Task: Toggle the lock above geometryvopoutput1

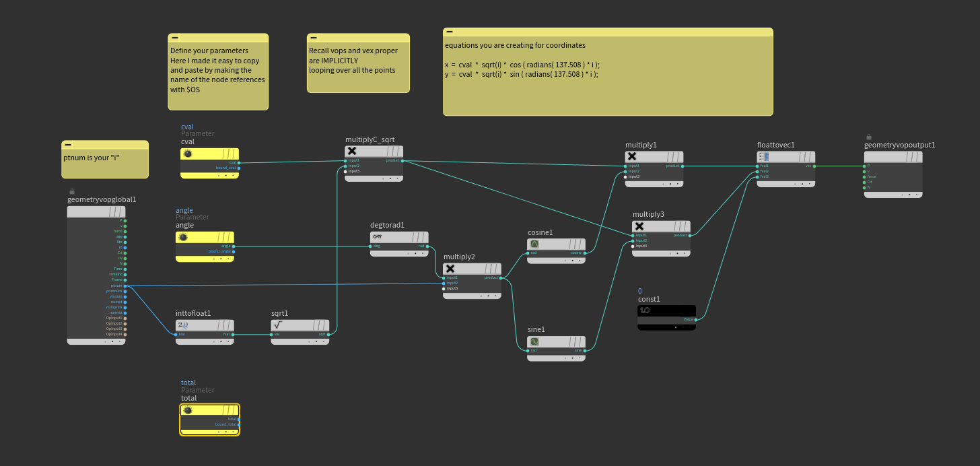Action: (869, 137)
